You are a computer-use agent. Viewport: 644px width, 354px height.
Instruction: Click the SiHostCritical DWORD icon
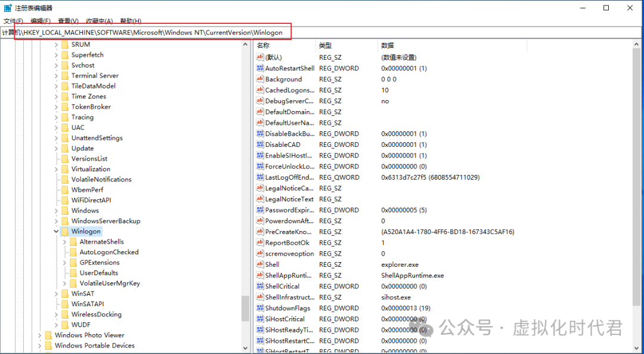point(259,319)
